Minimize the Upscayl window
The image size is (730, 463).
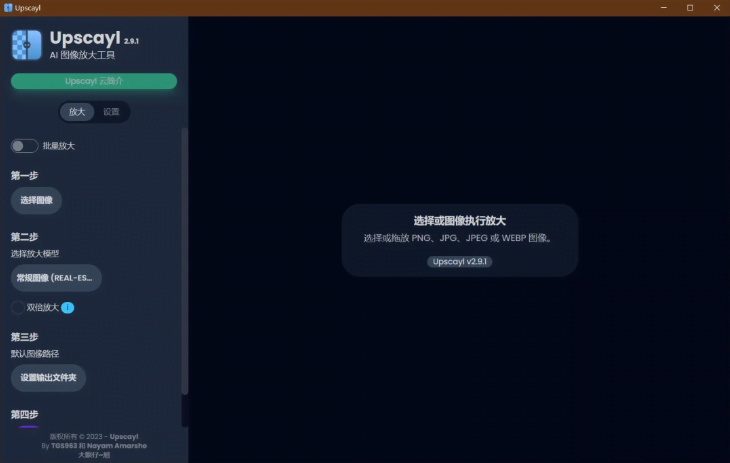tap(663, 8)
